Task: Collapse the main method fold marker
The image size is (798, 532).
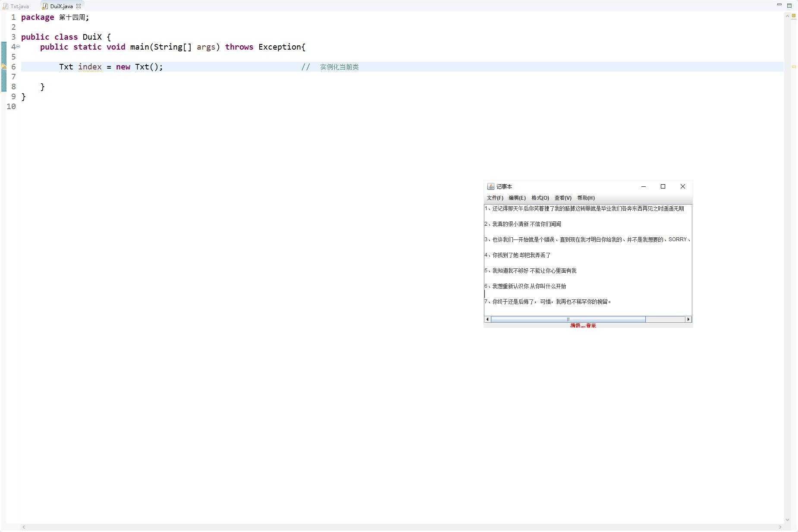Action: coord(18,47)
